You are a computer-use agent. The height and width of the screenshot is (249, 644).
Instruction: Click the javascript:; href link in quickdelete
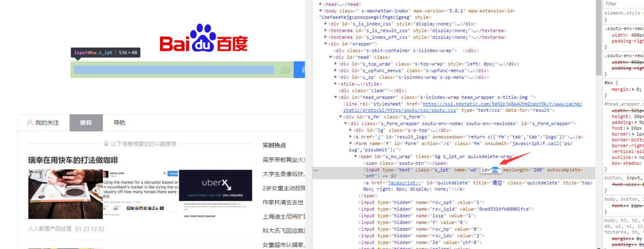click(404, 183)
